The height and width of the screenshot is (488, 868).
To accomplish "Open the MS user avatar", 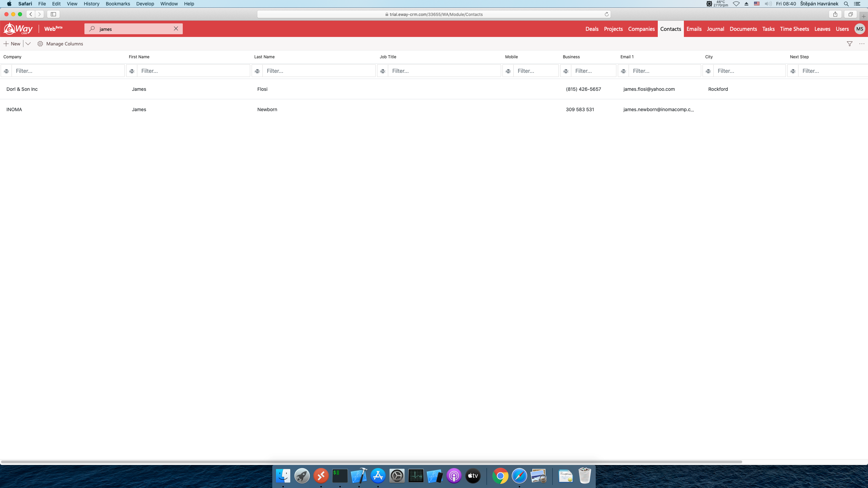I will click(x=859, y=29).
